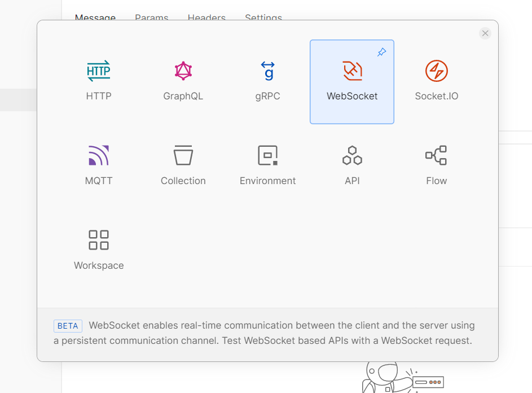The image size is (532, 393).
Task: Create a new MQTT request
Action: pyautogui.click(x=99, y=167)
